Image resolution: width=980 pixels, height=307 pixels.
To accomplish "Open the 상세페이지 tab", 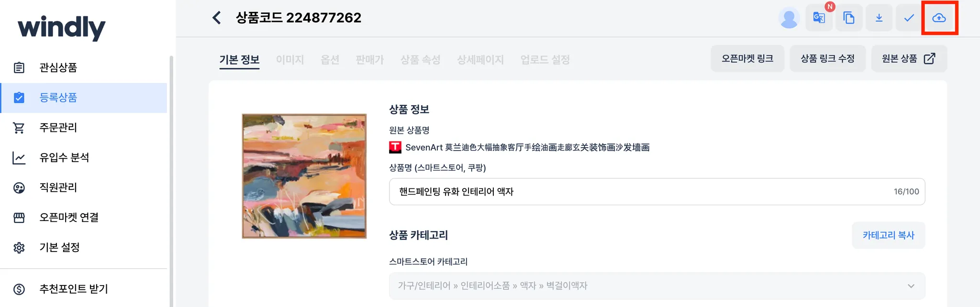I will 480,60.
